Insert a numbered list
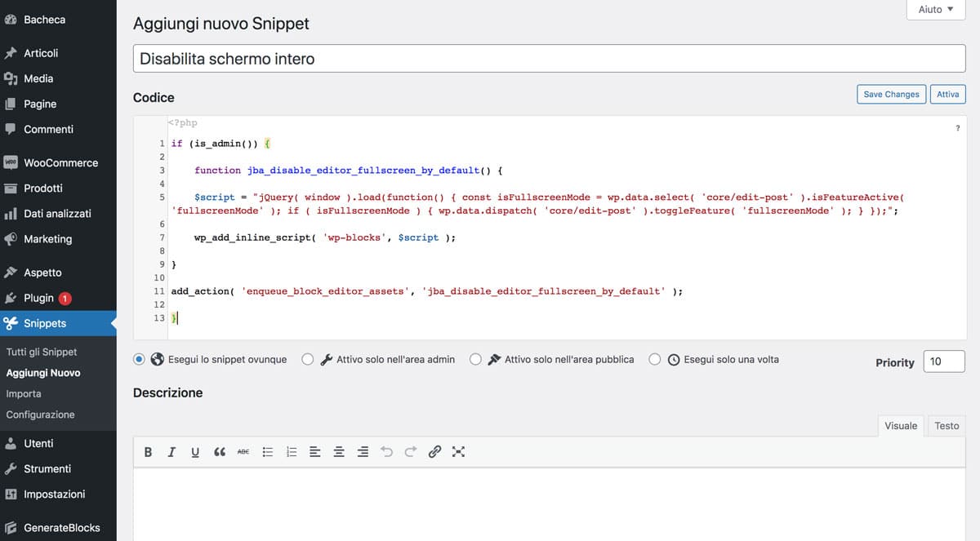The width and height of the screenshot is (980, 541). click(291, 451)
